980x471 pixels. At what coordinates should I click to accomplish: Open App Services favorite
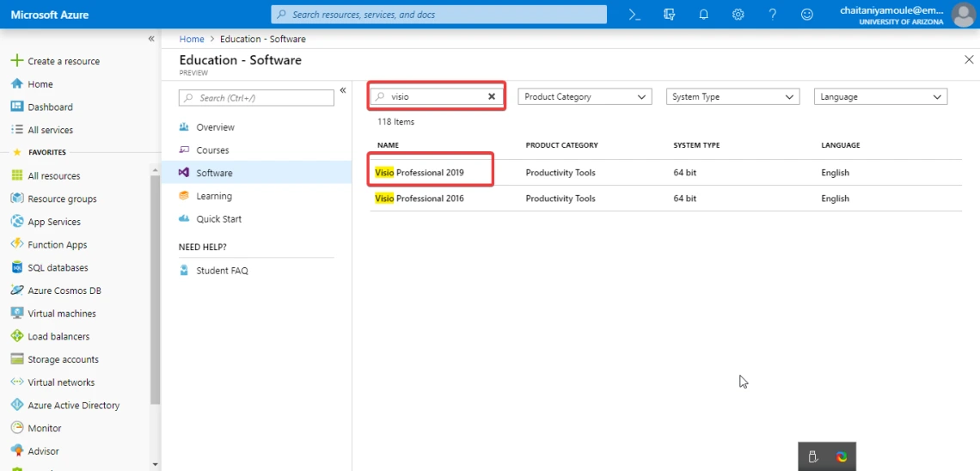pos(54,222)
